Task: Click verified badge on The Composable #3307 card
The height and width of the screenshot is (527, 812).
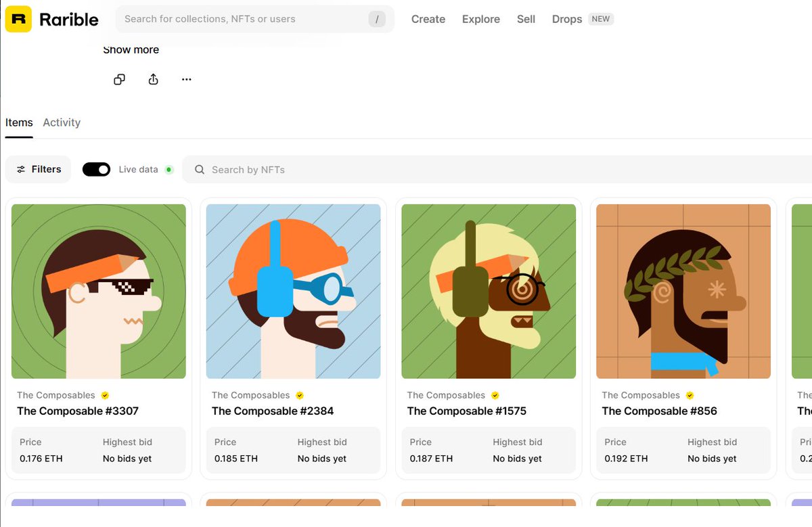Action: [105, 395]
